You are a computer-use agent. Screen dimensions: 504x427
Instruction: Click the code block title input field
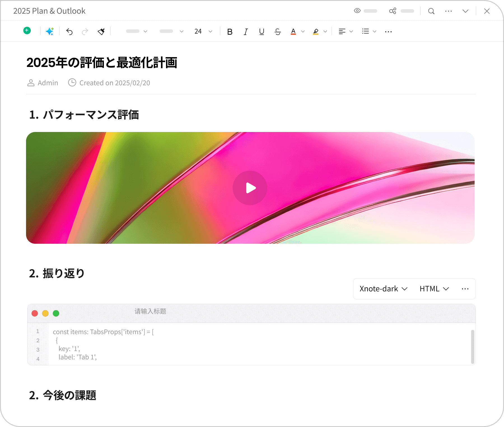(x=150, y=311)
